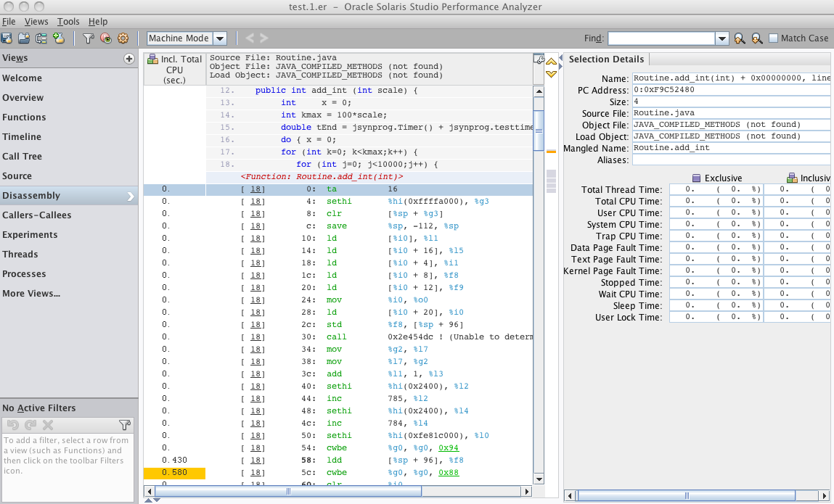
Task: Click the disassembly scroll down arrow
Action: [539, 479]
